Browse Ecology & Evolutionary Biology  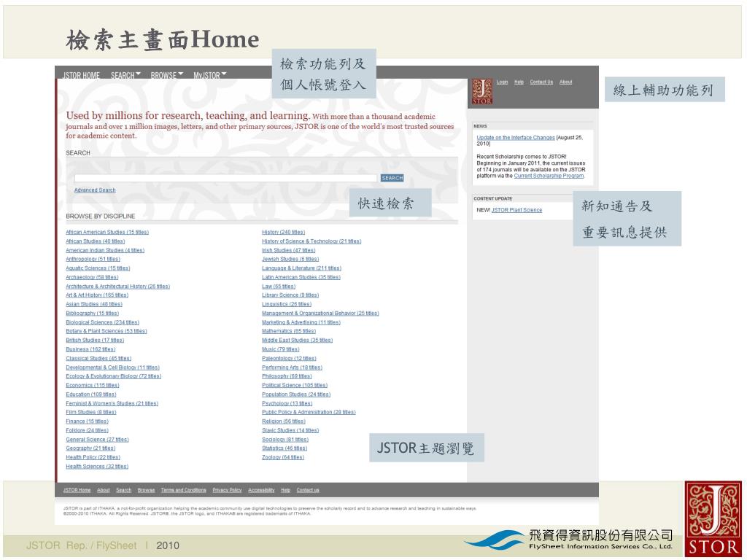pyautogui.click(x=113, y=376)
